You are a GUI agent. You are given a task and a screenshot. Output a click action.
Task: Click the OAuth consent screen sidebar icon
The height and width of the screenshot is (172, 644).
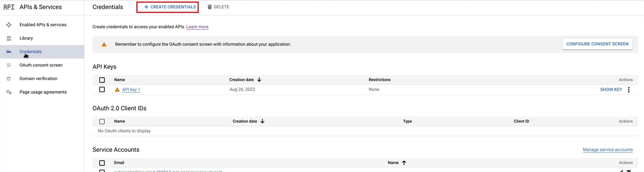(x=9, y=65)
